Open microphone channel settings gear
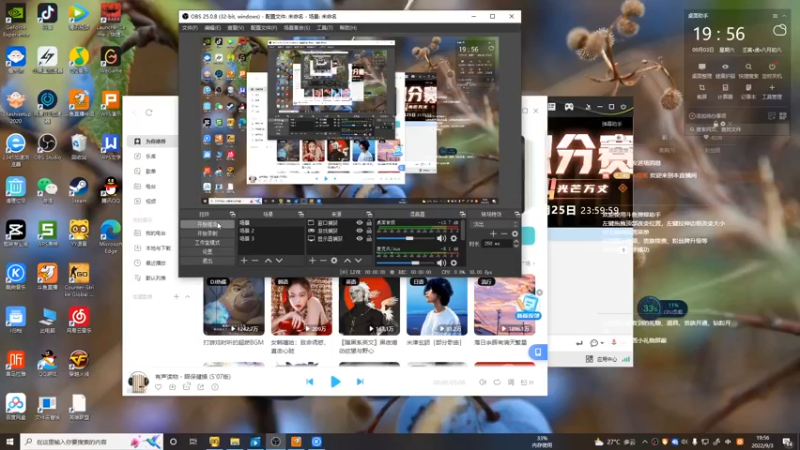The height and width of the screenshot is (450, 800). tap(454, 263)
